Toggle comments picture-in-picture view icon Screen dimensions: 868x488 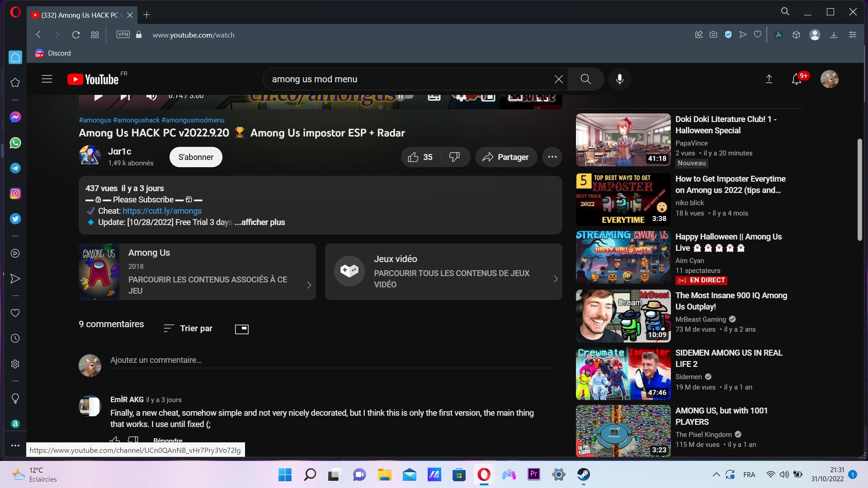(242, 329)
